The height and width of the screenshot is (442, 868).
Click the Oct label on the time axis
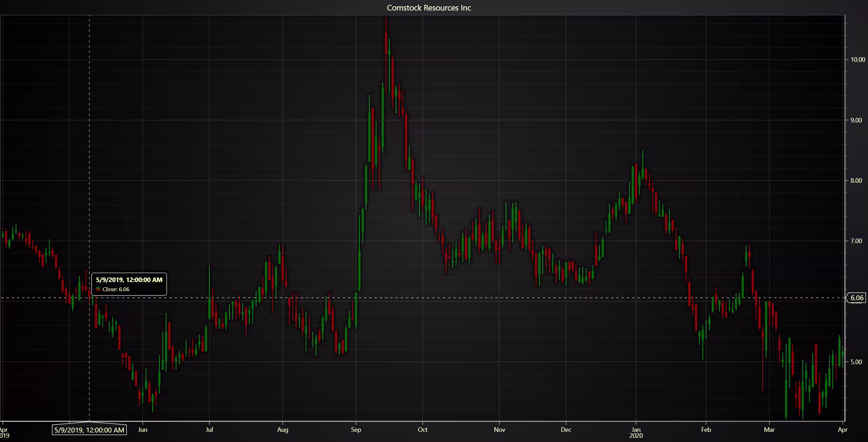(423, 430)
